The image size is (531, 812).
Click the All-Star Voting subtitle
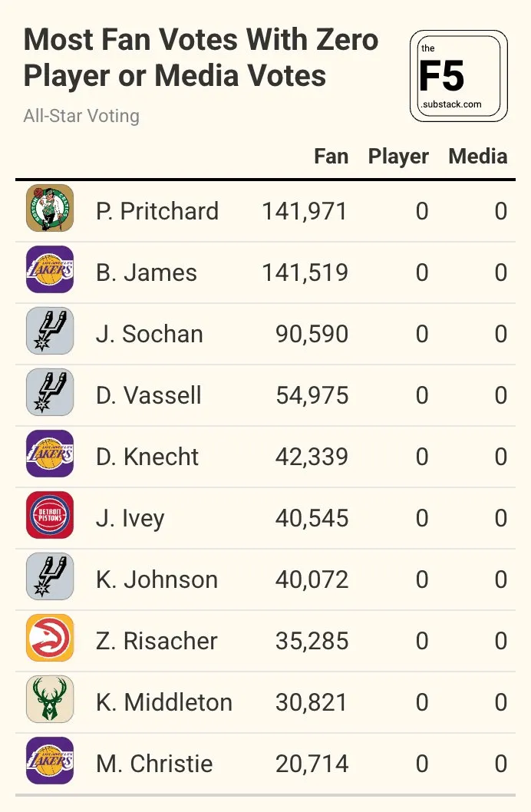[81, 116]
